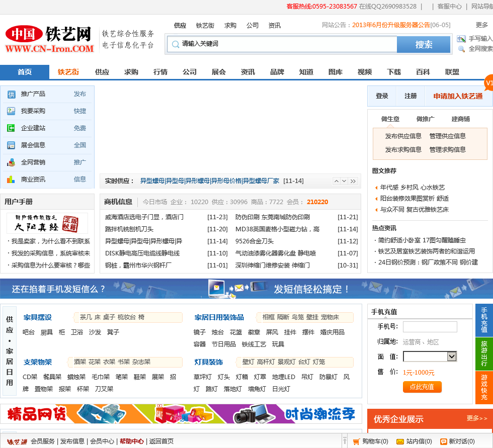Click the orange 点此充值 button
The image size is (493, 448).
click(422, 387)
